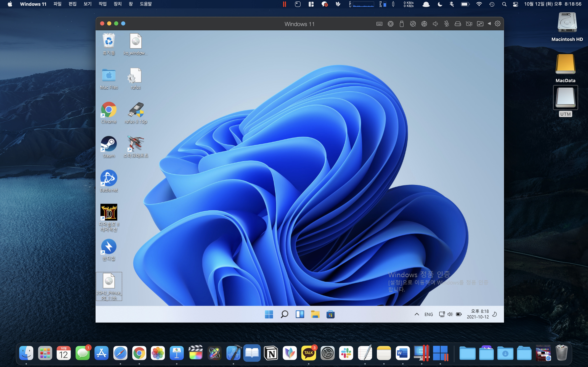
Task: Collapse the toolbar with the left arrow
Action: (x=489, y=24)
